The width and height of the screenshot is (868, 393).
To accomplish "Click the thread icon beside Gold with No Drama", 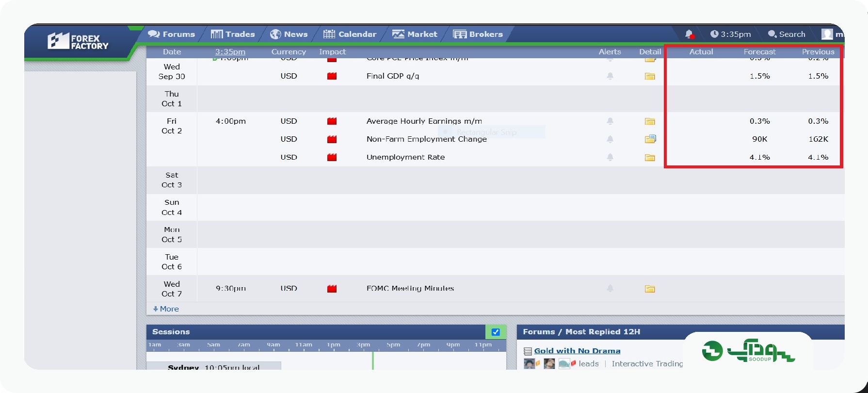I will [528, 351].
